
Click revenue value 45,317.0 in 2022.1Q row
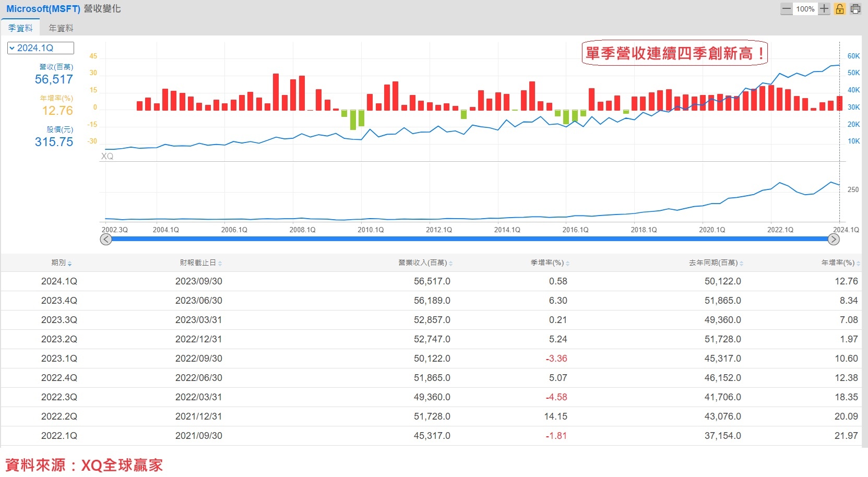(432, 436)
